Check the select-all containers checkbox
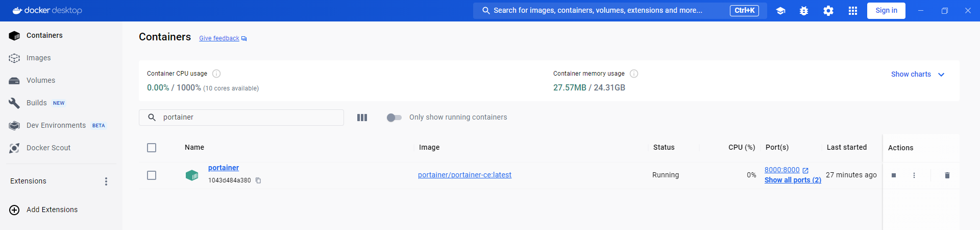This screenshot has height=230, width=980. (152, 148)
